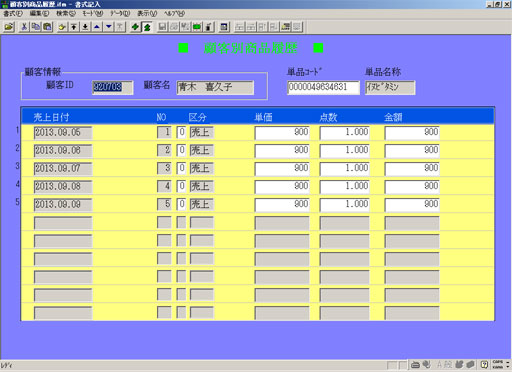512x372 pixels.
Task: Open the ﾃﾞｰﾀ(D) menu
Action: pyautogui.click(x=120, y=13)
